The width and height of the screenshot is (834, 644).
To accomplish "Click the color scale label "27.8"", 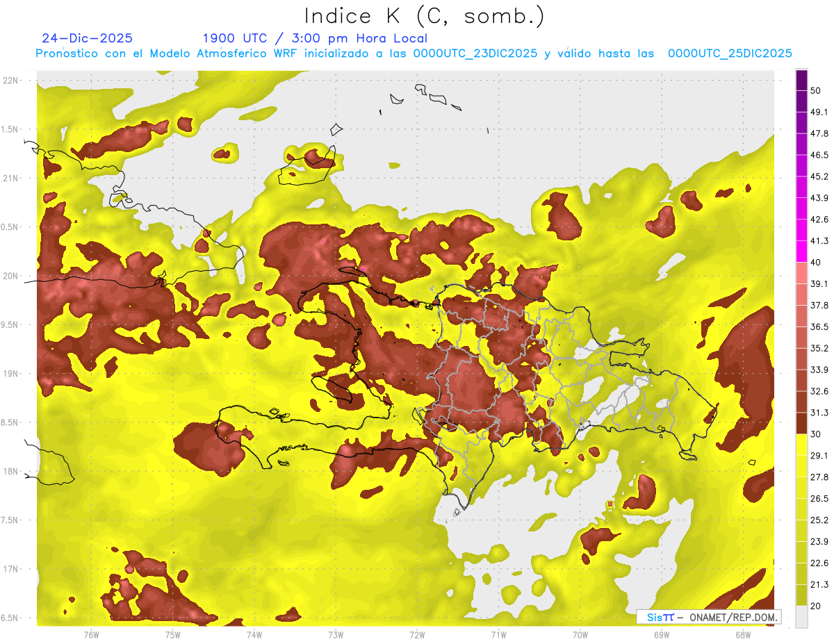I will (819, 477).
